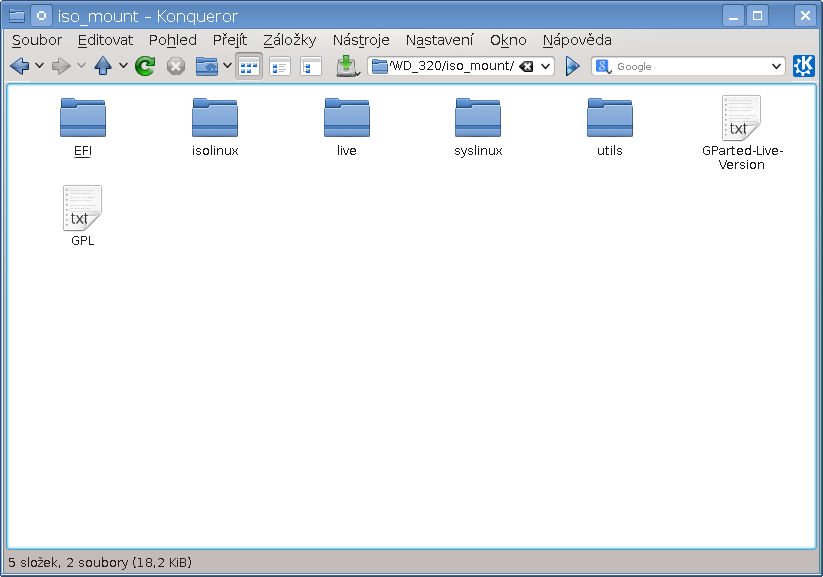This screenshot has width=823, height=577.
Task: Click the KDE gear logo icon
Action: tap(804, 66)
